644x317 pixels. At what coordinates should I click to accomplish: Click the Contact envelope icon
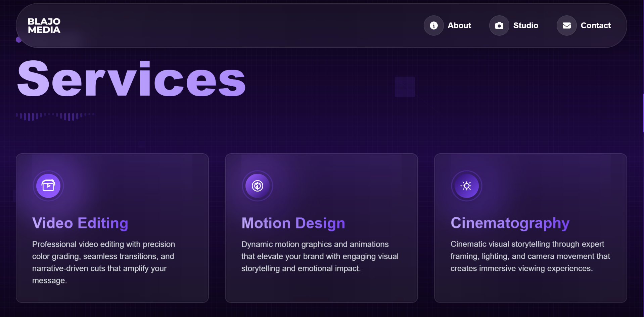click(567, 25)
